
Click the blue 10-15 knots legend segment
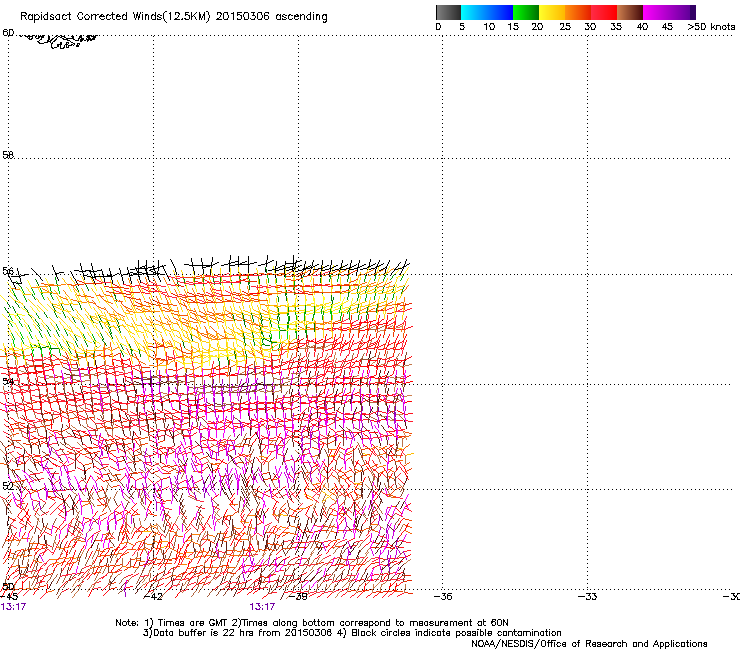click(x=500, y=12)
